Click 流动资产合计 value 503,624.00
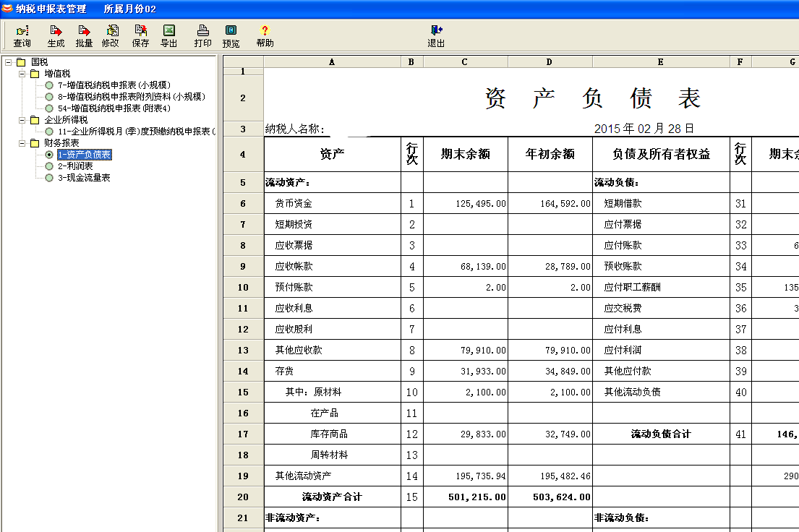 point(550,497)
